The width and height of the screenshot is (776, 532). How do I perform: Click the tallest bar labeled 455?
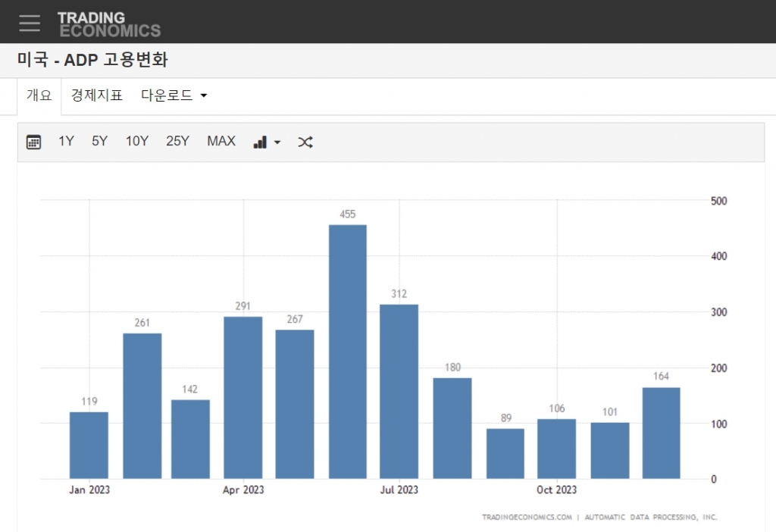(347, 352)
